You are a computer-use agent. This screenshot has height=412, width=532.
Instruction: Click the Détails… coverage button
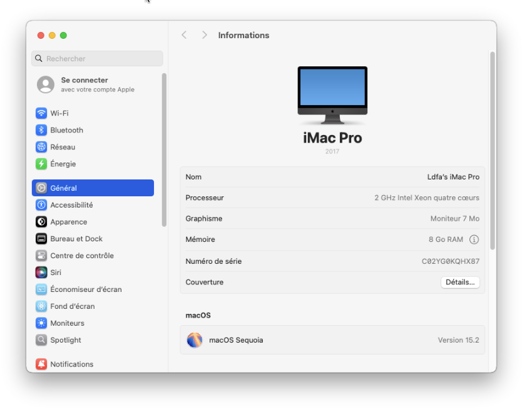(460, 282)
